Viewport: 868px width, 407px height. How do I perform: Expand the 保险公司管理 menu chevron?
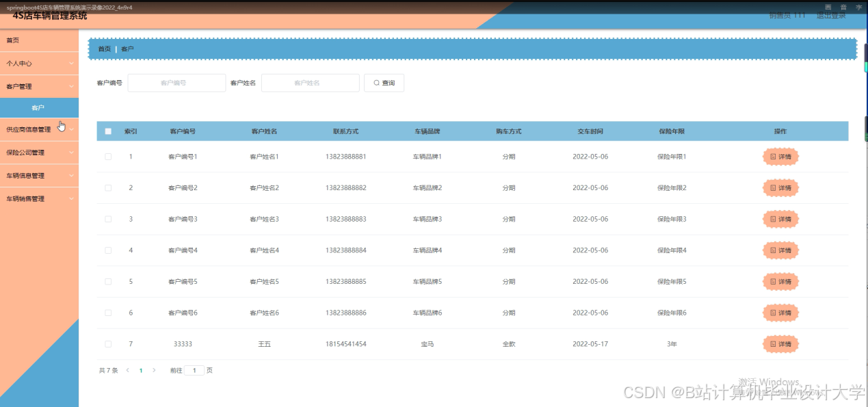[71, 153]
